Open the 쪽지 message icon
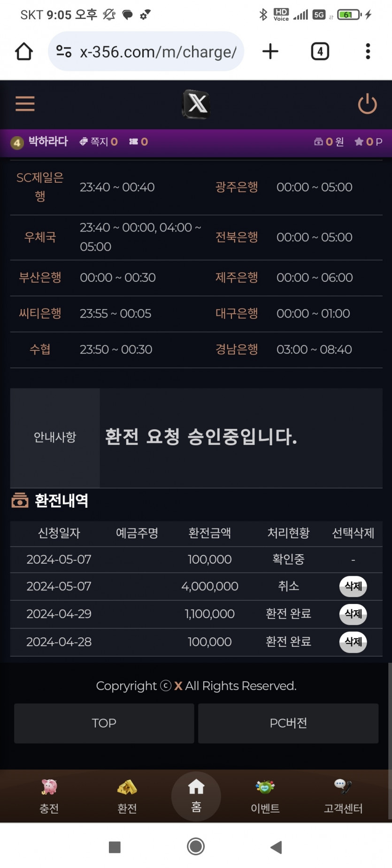Image resolution: width=392 pixels, height=868 pixels. 84,141
